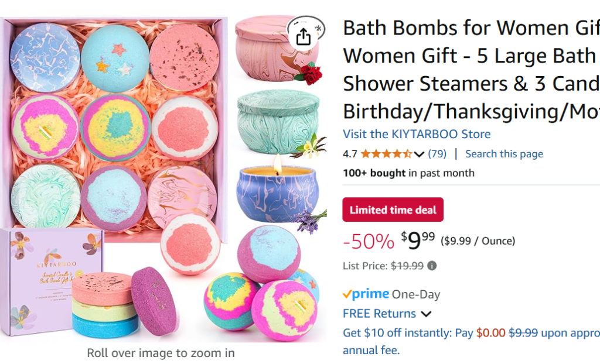Click the orange star rating icons
The image size is (600, 364).
(386, 154)
